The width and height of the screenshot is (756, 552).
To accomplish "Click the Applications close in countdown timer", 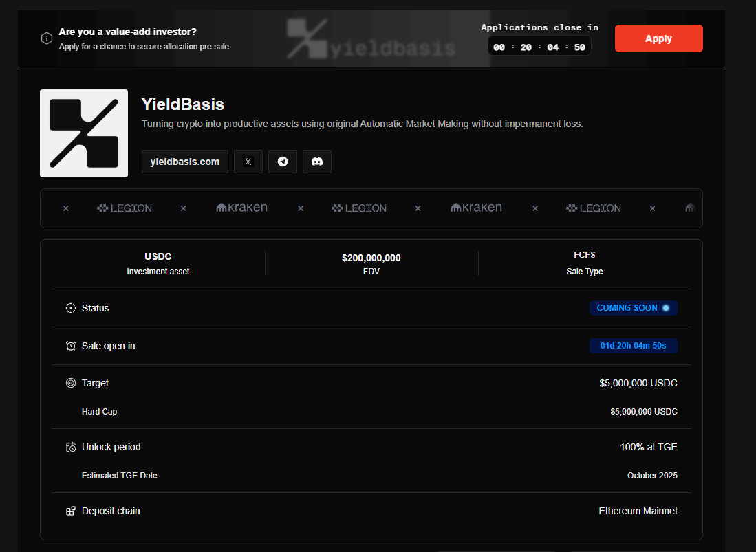I will (x=539, y=47).
